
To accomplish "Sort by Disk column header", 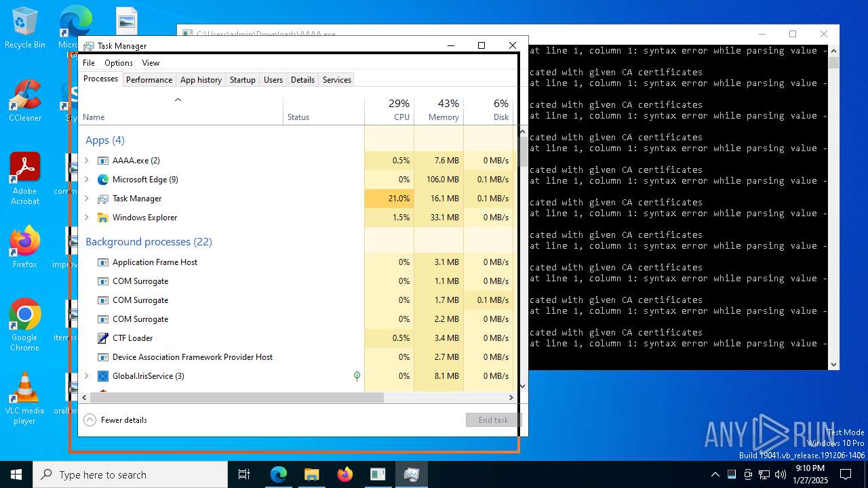I will (x=488, y=111).
